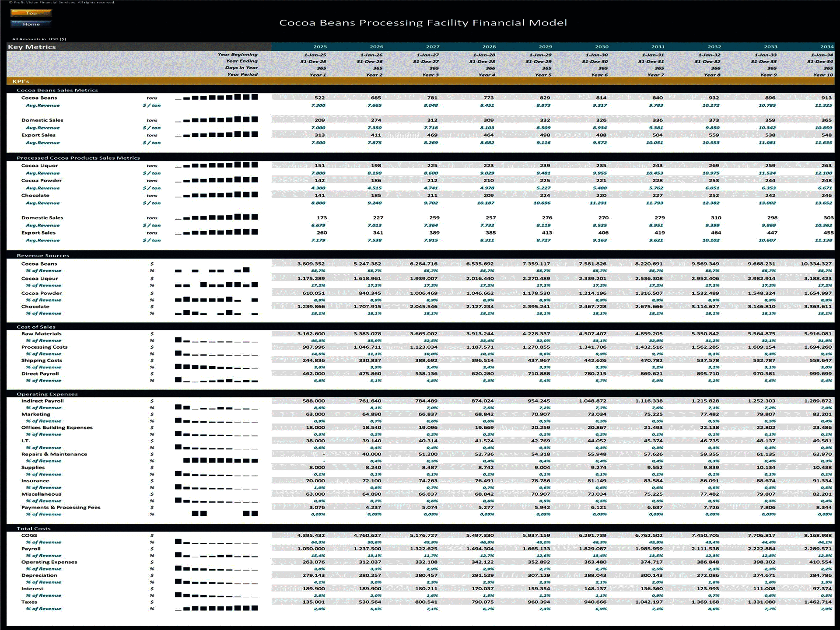This screenshot has height=630, width=840.
Task: Select the Revenue Sources section heading
Action: 43,255
